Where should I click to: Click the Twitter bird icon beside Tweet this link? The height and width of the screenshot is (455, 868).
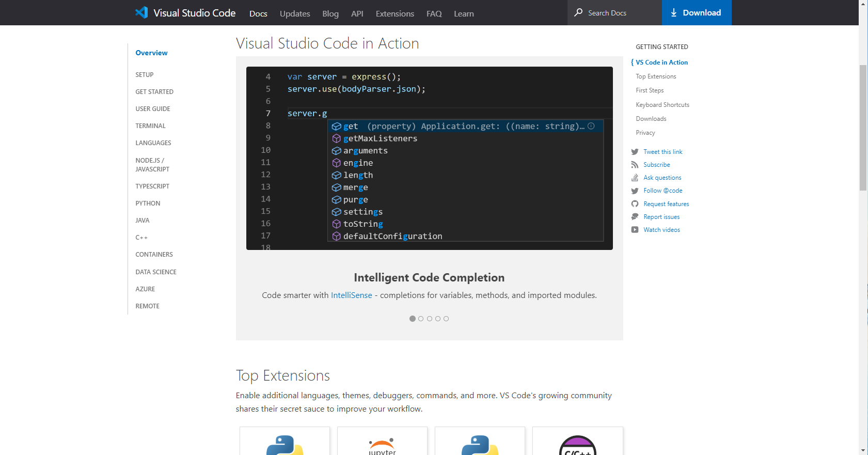635,152
